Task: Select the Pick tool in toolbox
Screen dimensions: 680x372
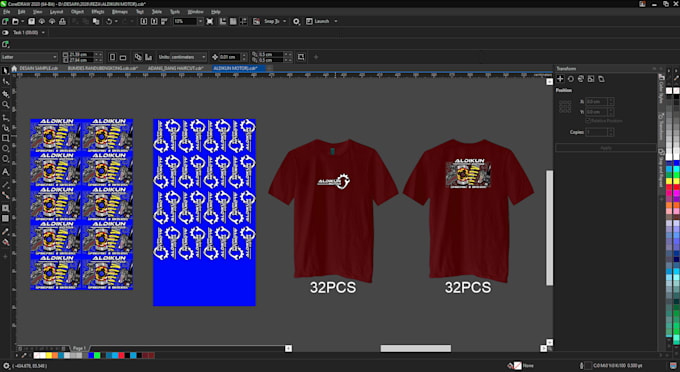Action: 5,71
